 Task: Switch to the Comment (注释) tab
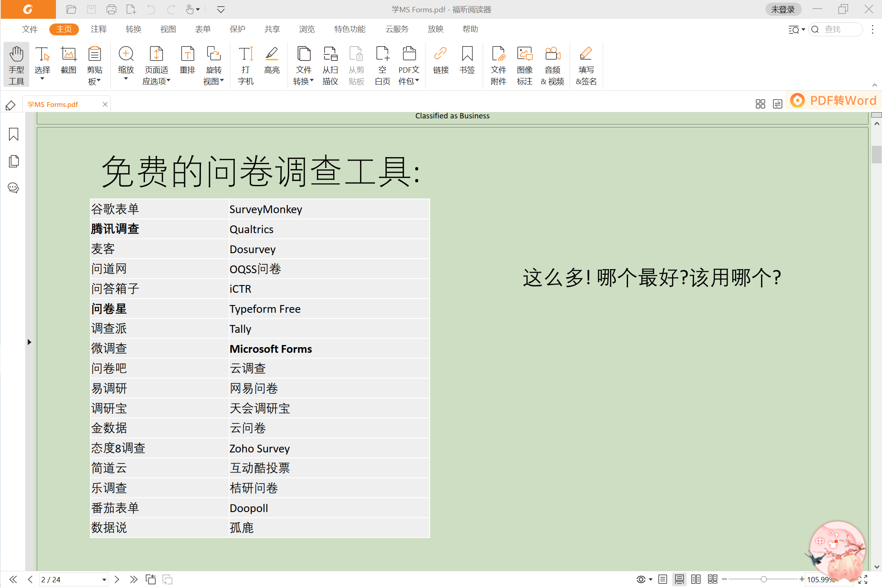99,29
